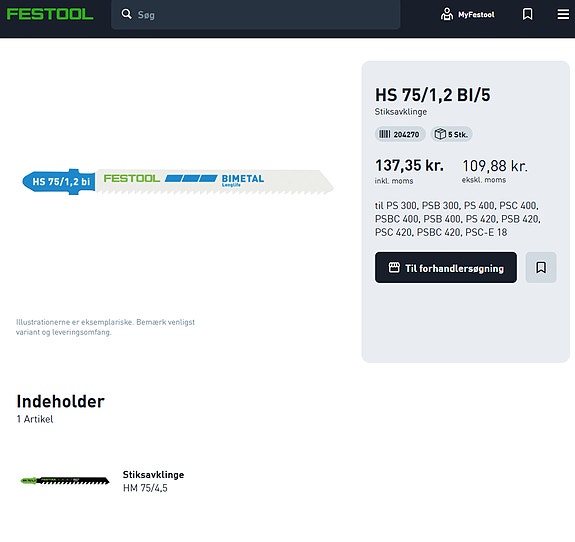
Task: Open the hamburger navigation menu
Action: click(563, 14)
